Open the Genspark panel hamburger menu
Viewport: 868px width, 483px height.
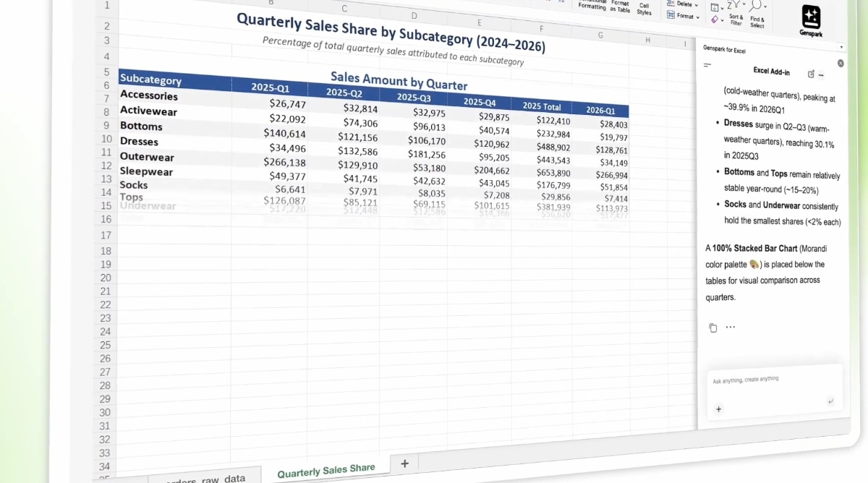click(x=707, y=65)
